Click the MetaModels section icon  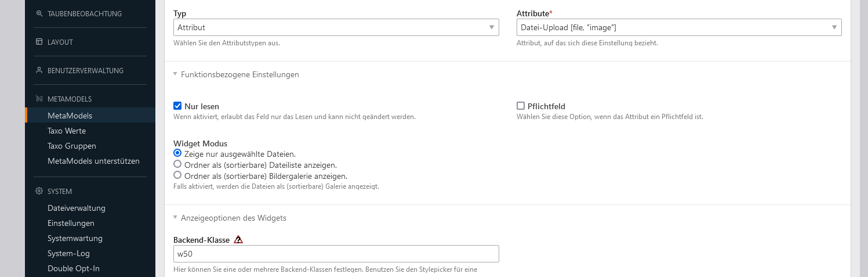point(39,99)
